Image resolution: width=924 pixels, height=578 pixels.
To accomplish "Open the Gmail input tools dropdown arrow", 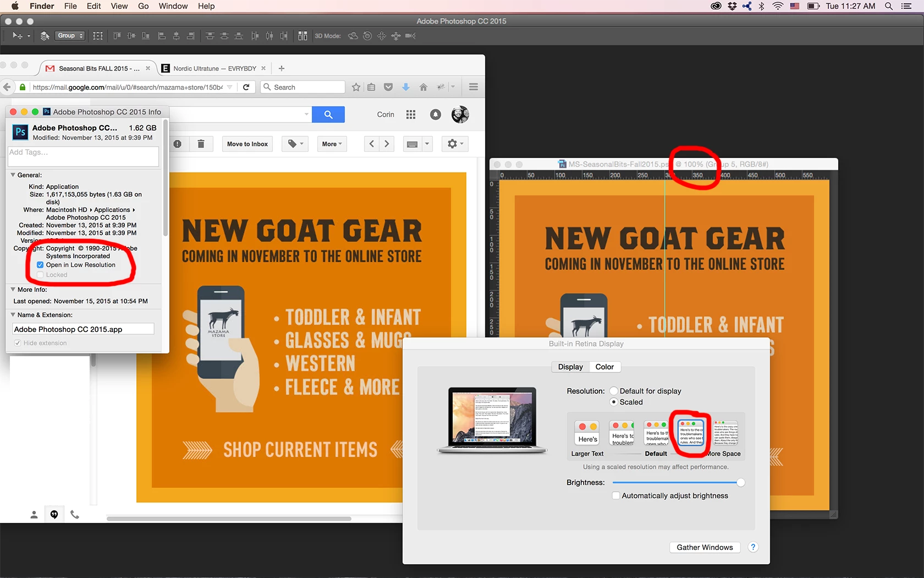I will (427, 144).
